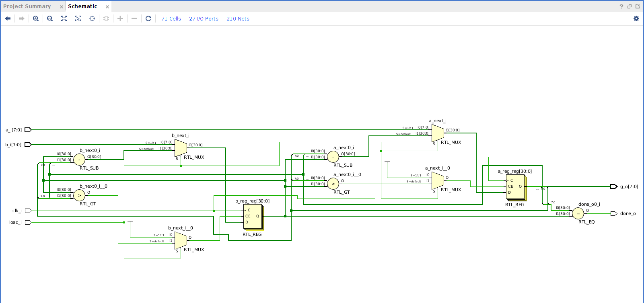Click the b_reg_reg[30:0] label text
Screen dimensions: 644x303
coord(252,201)
